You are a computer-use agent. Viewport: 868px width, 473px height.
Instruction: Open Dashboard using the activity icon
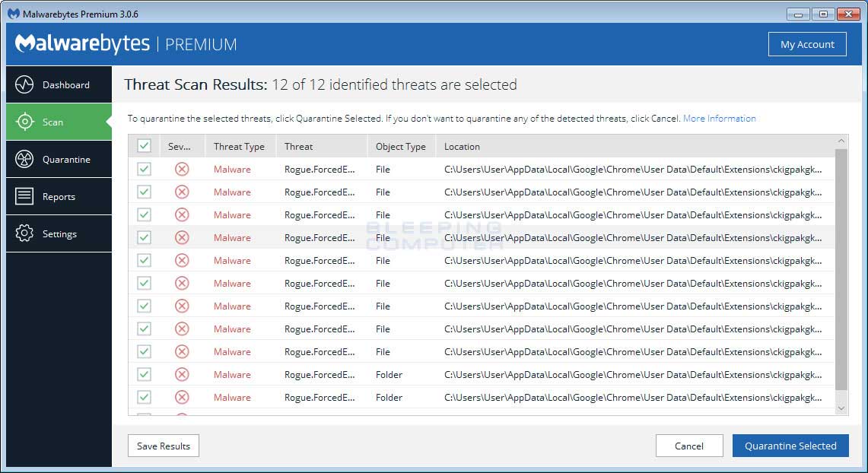[26, 84]
